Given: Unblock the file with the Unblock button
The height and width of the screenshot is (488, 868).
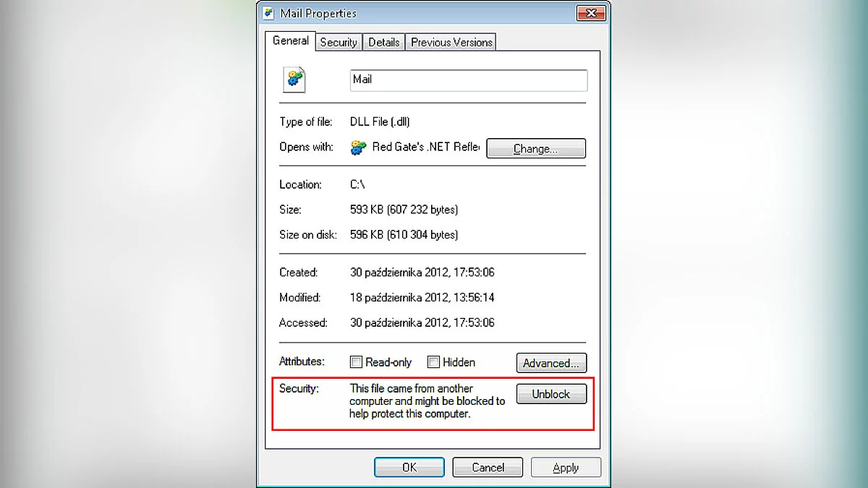Looking at the screenshot, I should (551, 394).
